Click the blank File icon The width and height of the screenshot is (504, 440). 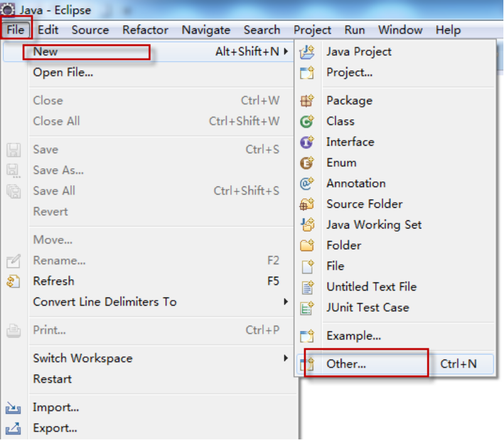point(308,266)
